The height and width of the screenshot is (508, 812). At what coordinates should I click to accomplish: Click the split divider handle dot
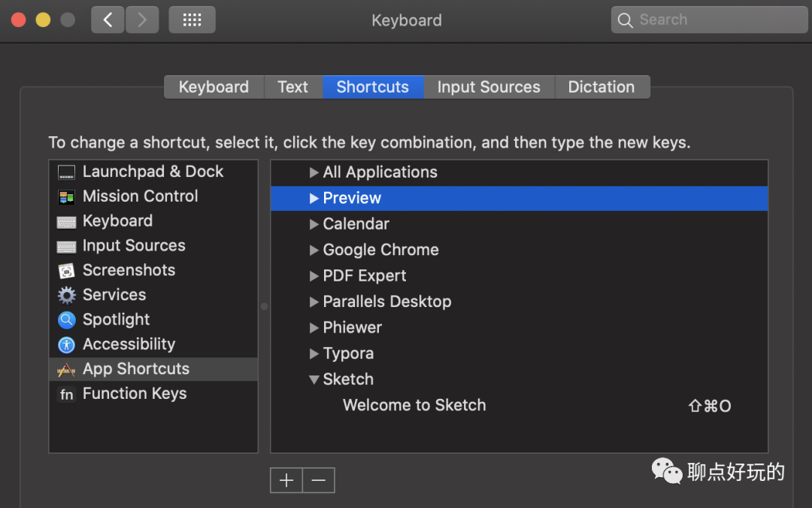(264, 306)
